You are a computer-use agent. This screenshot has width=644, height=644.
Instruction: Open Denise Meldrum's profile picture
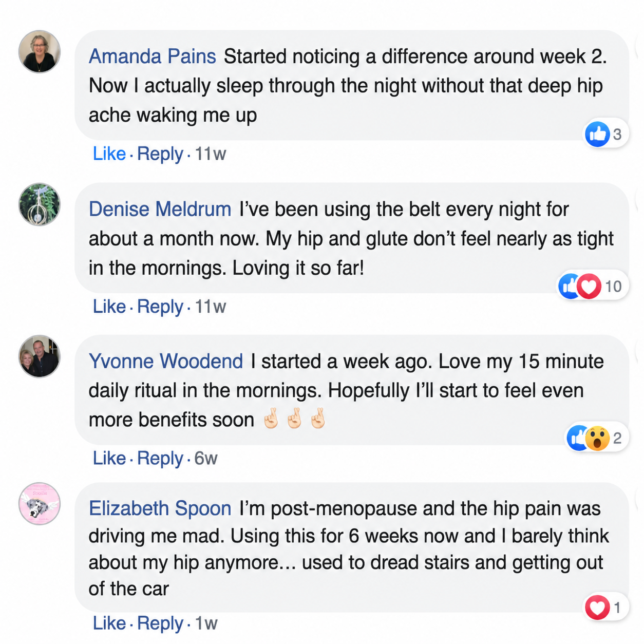click(40, 204)
